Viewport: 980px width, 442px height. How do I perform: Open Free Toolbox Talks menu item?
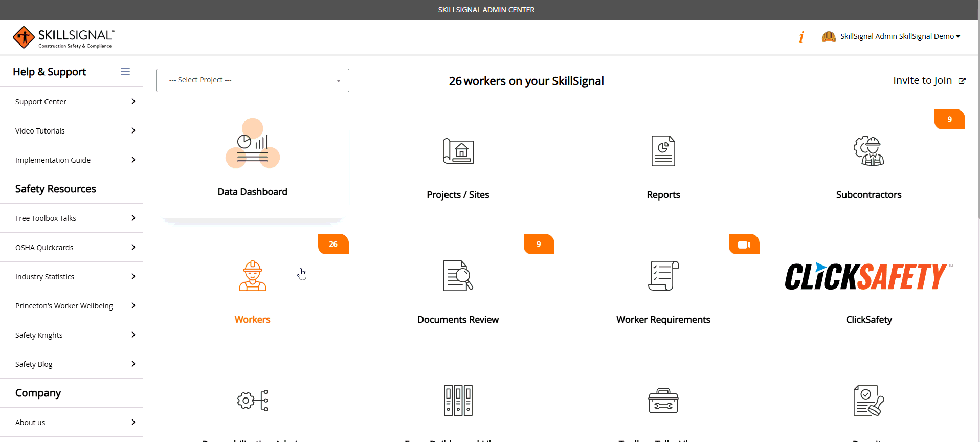[71, 218]
